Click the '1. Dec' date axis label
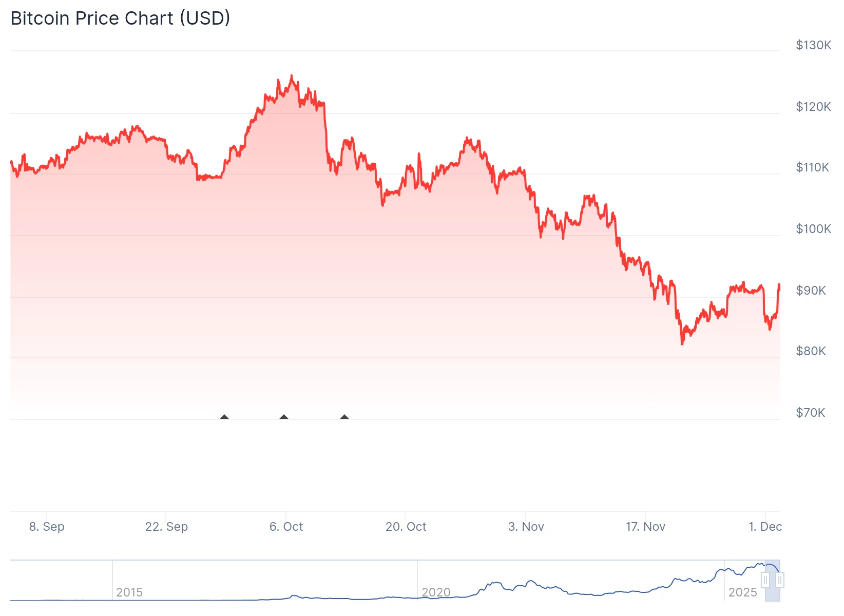844x616 pixels. (x=765, y=527)
